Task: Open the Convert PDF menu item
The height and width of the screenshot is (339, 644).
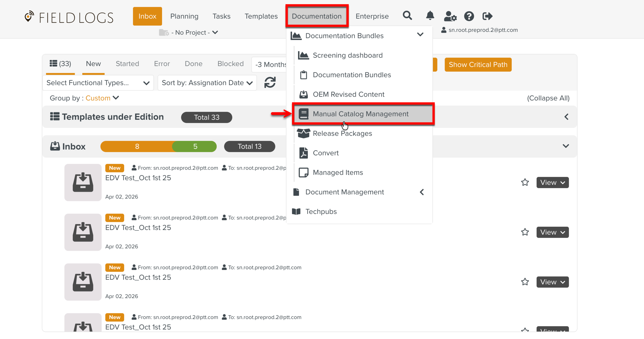Action: click(x=325, y=153)
